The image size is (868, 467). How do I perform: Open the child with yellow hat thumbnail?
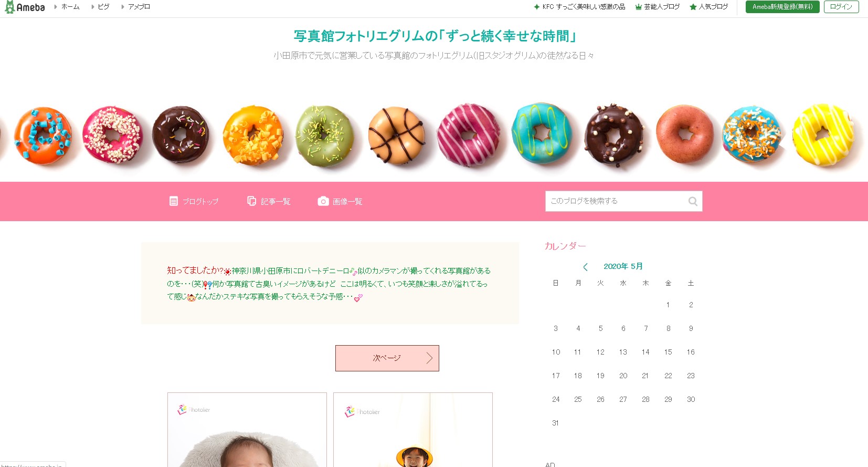click(x=413, y=430)
